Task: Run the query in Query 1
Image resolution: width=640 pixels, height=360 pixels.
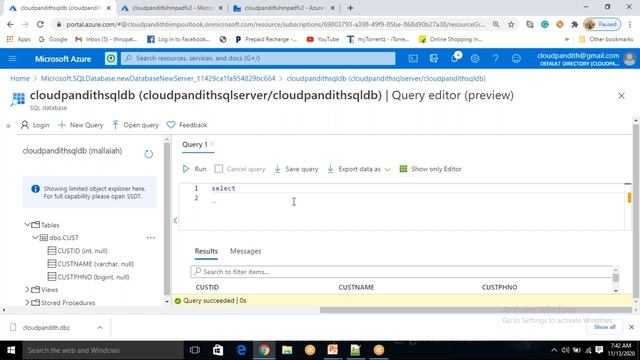Action: [195, 169]
